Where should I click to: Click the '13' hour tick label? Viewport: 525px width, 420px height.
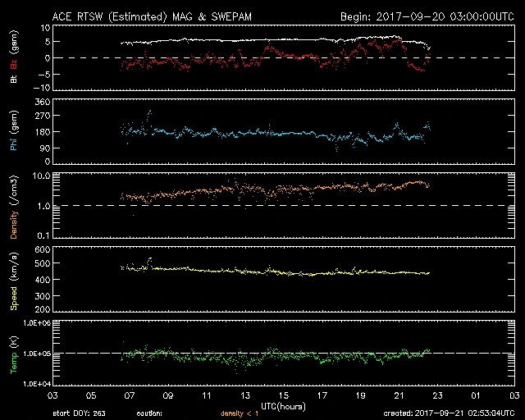[x=245, y=396]
